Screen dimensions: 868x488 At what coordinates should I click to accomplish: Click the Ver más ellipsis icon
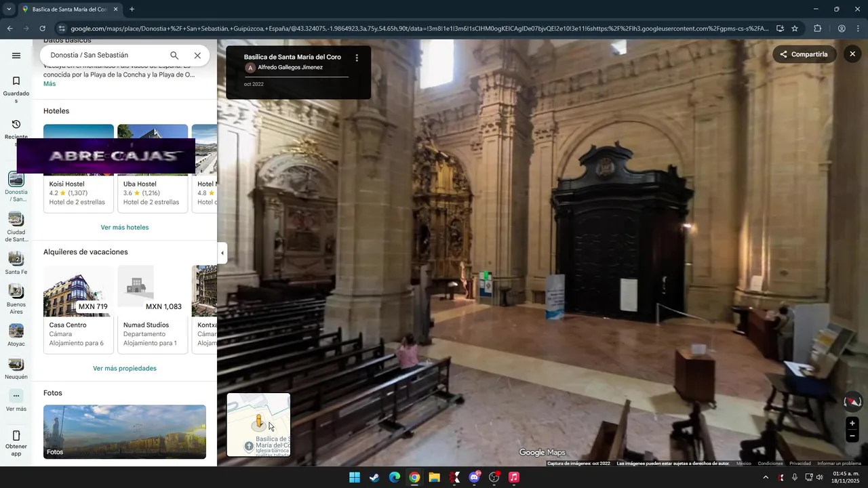coord(16,396)
